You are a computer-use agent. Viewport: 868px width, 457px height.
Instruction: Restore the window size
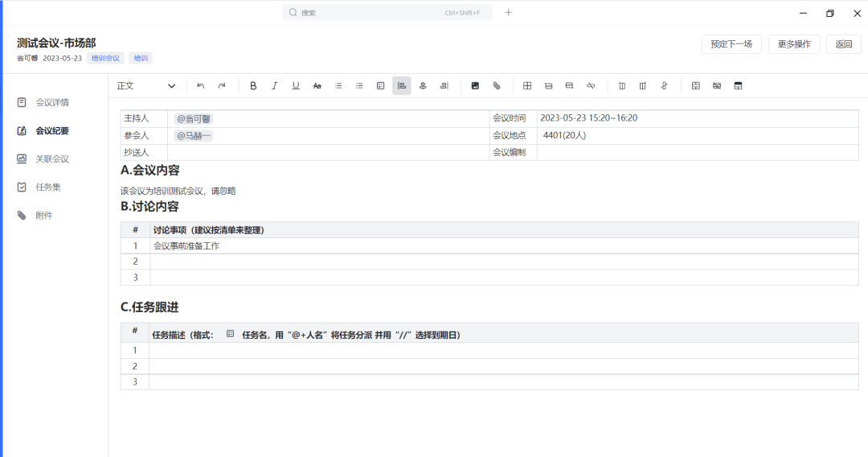tap(829, 14)
